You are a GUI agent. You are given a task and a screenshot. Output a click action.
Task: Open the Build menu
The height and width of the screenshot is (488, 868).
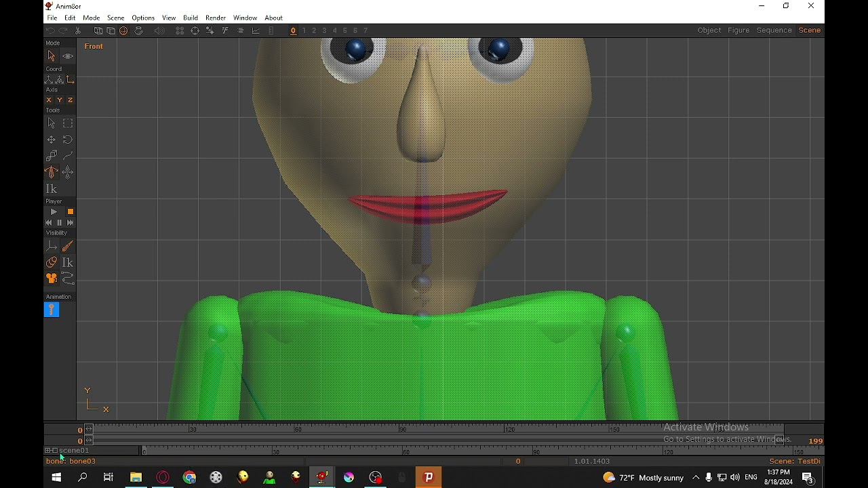(x=191, y=18)
